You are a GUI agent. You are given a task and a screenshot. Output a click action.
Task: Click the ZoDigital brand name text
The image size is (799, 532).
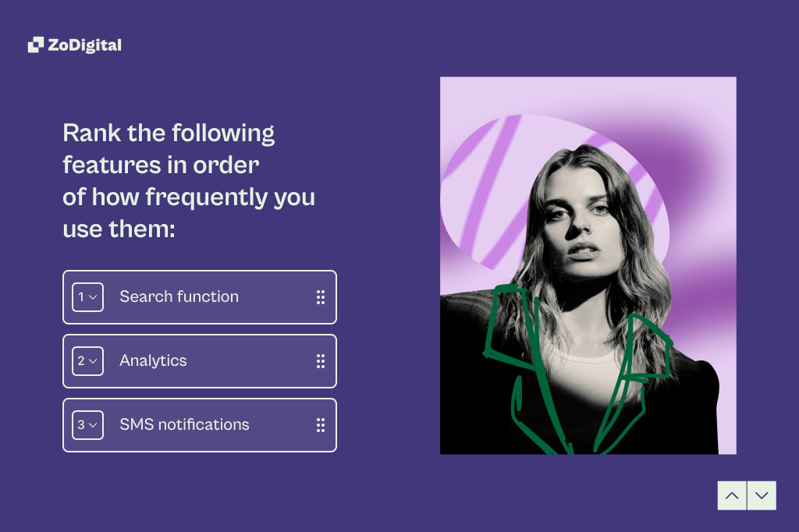pyautogui.click(x=85, y=45)
